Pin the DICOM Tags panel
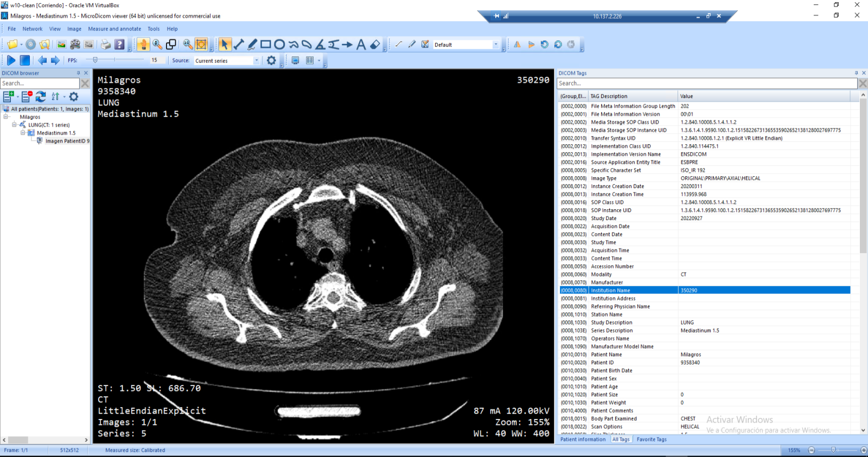 pos(857,73)
